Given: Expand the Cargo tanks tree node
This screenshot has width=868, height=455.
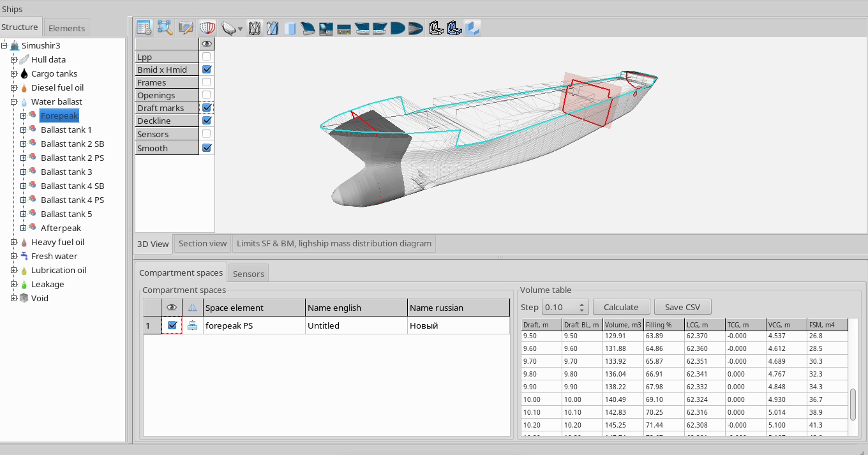Looking at the screenshot, I should click(13, 73).
